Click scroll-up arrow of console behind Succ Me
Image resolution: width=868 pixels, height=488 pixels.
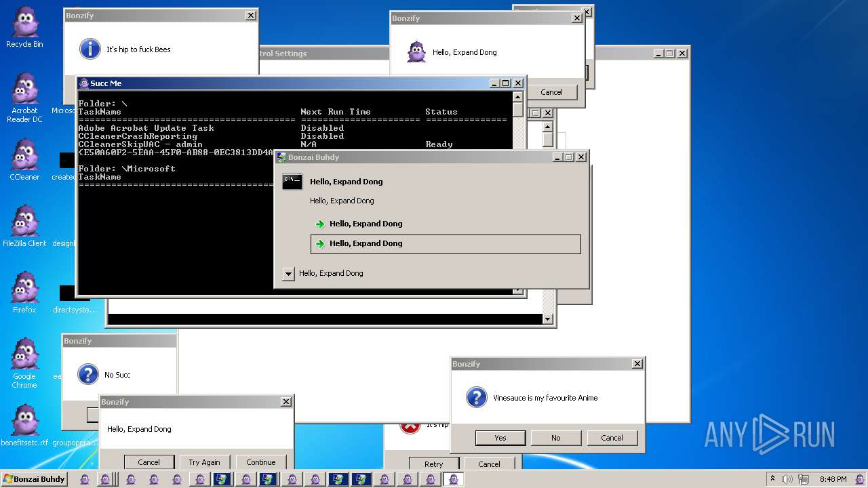coord(548,127)
